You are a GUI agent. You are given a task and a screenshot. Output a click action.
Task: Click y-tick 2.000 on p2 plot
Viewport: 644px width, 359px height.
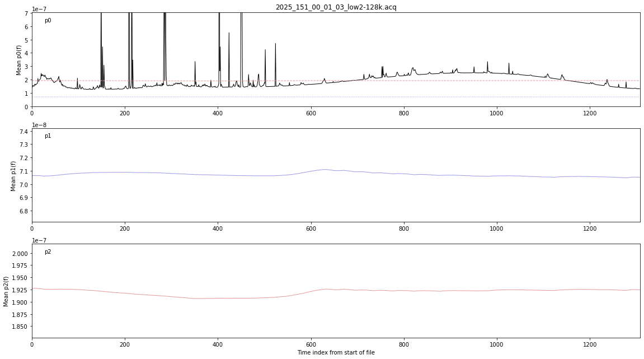click(21, 253)
